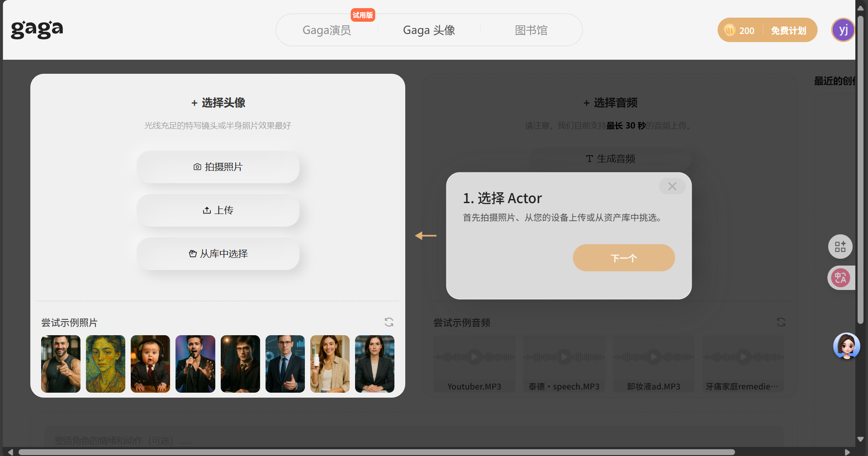Click the 下一个 button in tutorial
This screenshot has width=868, height=456.
pos(624,258)
